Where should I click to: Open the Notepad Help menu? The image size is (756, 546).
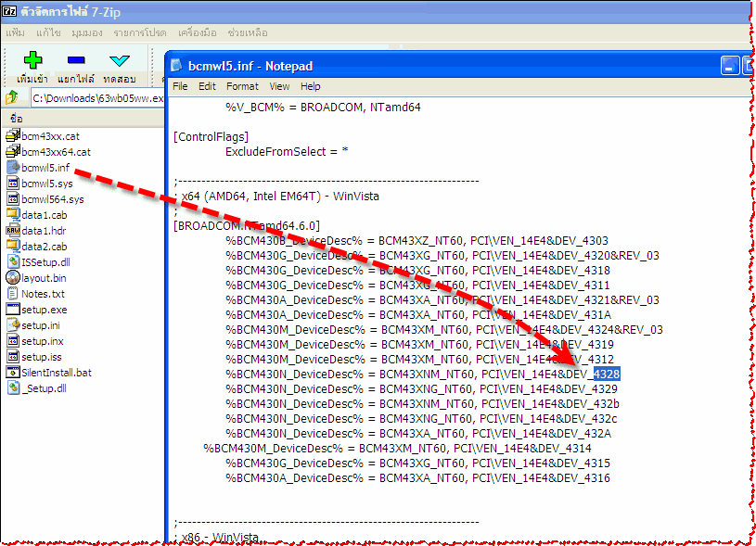point(311,86)
